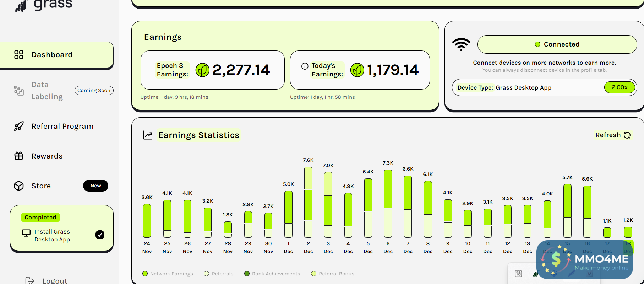Click the New badge beside Store

coord(95,186)
